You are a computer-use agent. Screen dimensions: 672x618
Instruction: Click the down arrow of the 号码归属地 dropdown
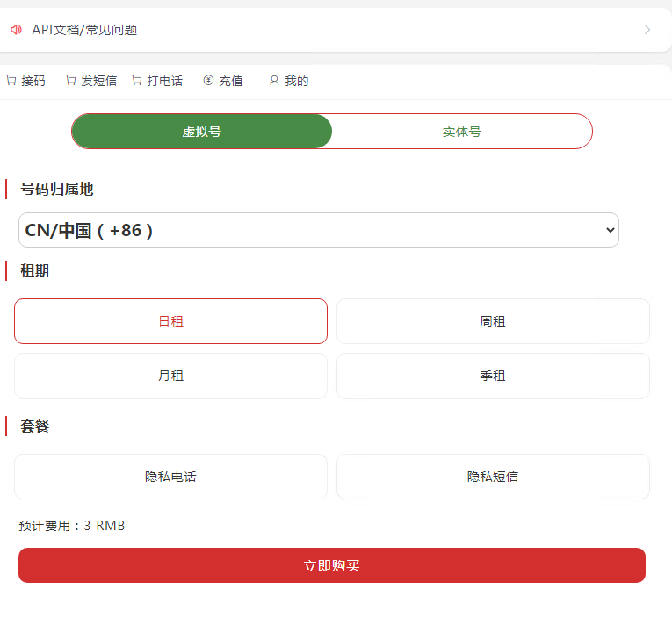(x=611, y=230)
